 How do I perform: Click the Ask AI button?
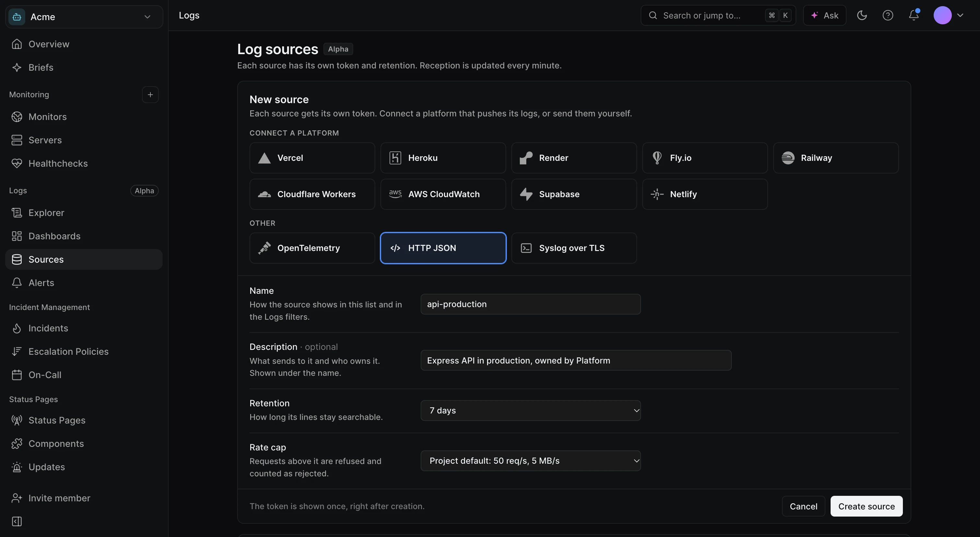pyautogui.click(x=824, y=15)
